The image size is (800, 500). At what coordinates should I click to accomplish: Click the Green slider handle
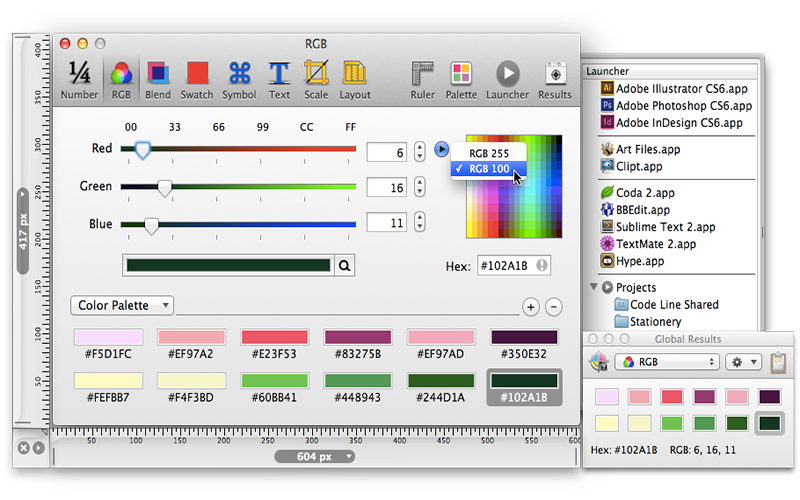pyautogui.click(x=164, y=188)
